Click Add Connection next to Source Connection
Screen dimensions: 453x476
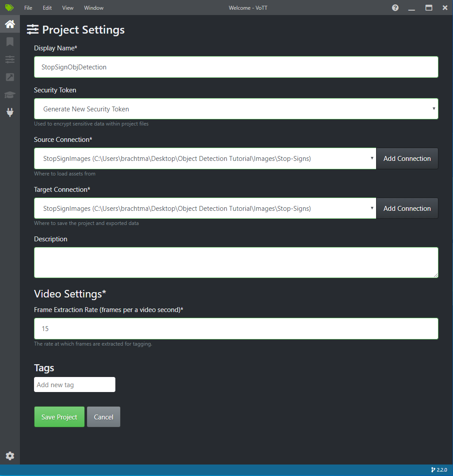point(407,158)
